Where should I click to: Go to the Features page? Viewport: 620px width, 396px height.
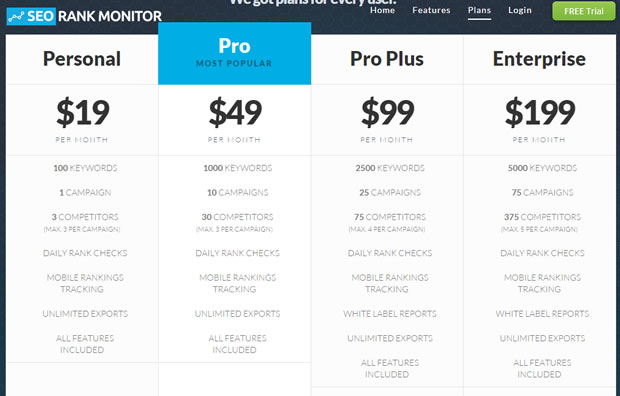(x=431, y=10)
